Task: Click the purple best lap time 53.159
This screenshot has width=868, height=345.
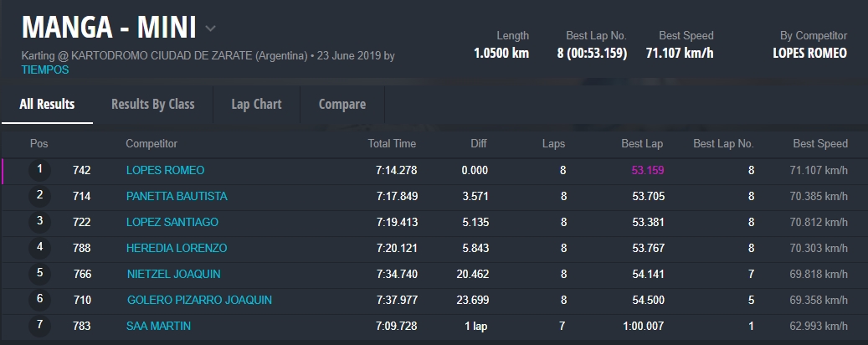Action: click(x=647, y=171)
